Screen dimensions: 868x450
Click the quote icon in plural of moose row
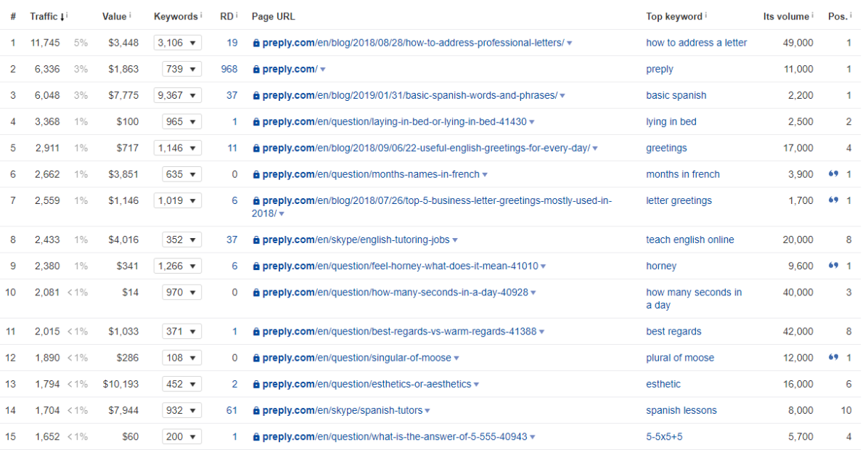coord(833,358)
